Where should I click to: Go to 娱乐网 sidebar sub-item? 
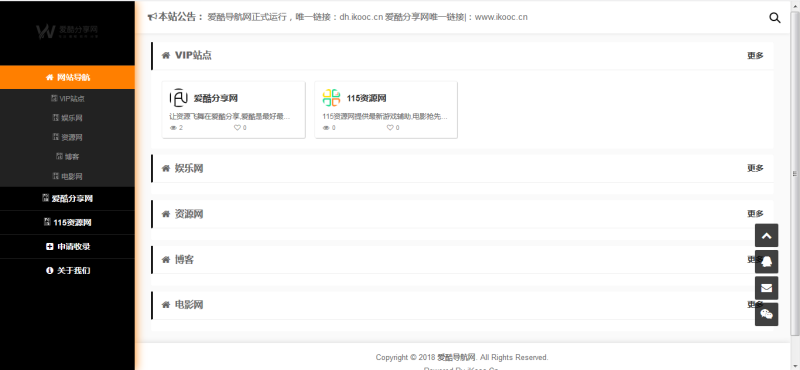point(67,118)
